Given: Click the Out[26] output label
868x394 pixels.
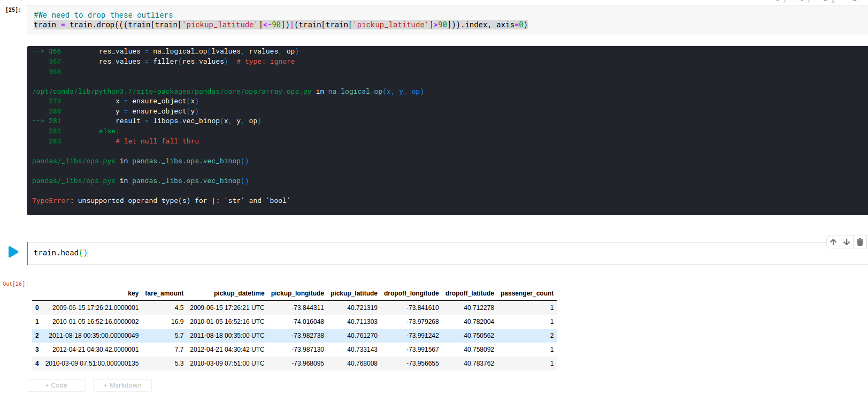Looking at the screenshot, I should (15, 284).
